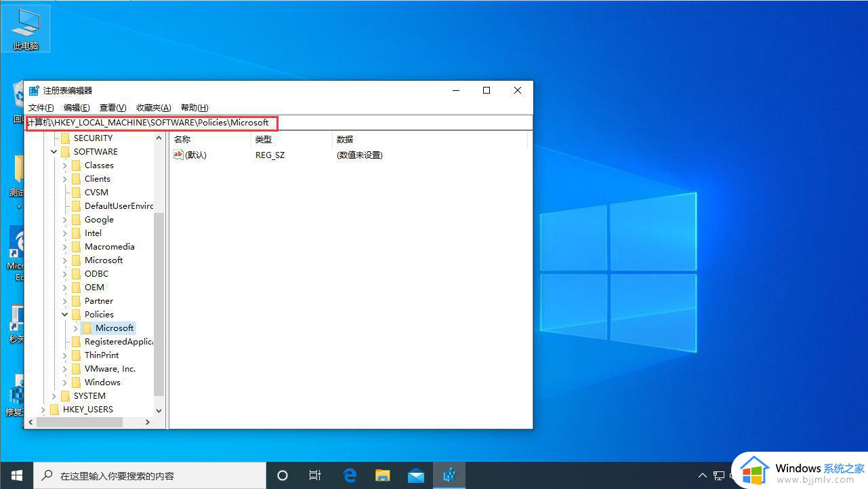Viewport: 868px width, 489px height.
Task: Click the tree vertical scrollbar thumb
Action: pyautogui.click(x=159, y=304)
